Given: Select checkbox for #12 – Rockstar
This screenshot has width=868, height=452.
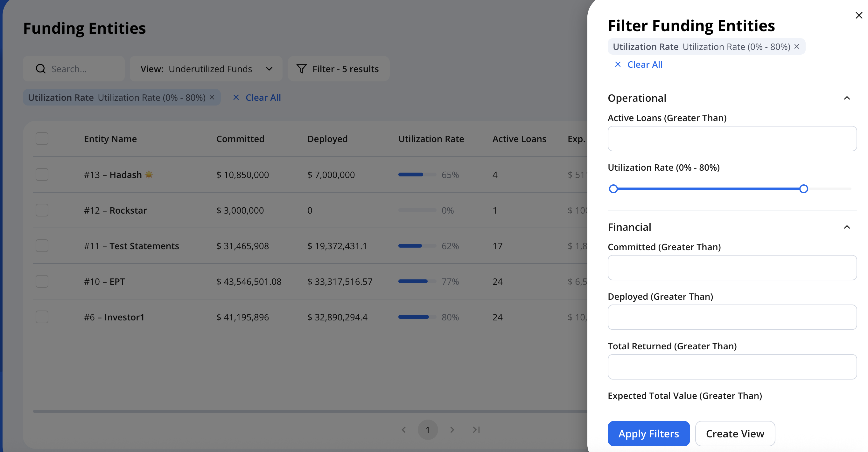Looking at the screenshot, I should click(42, 210).
